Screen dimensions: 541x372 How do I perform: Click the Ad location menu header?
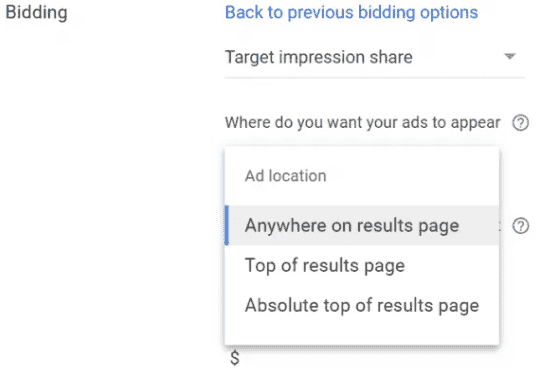click(285, 176)
